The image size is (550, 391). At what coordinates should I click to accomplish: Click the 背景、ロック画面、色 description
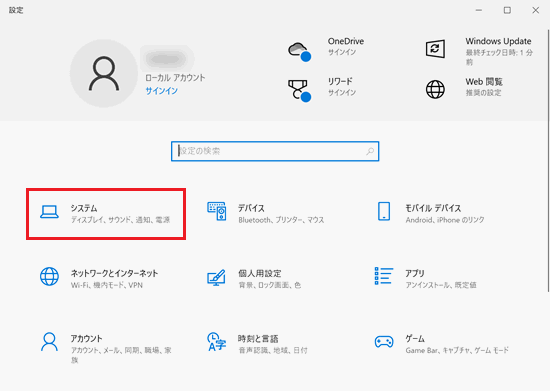(x=269, y=285)
